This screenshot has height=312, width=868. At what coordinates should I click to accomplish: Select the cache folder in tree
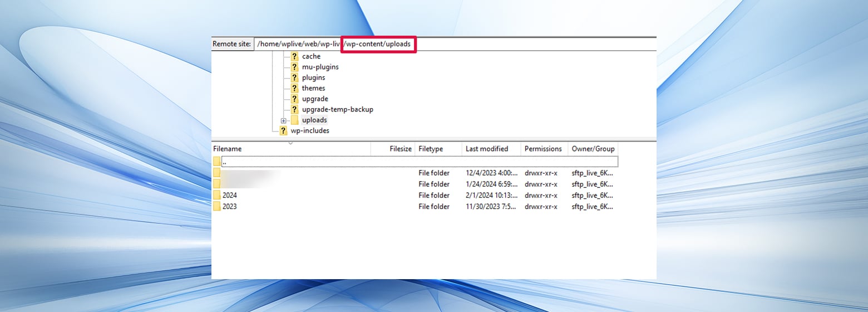pyautogui.click(x=311, y=56)
